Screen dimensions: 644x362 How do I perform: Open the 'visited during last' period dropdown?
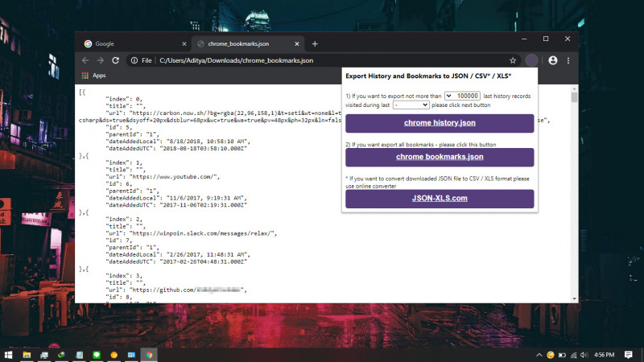pos(411,105)
